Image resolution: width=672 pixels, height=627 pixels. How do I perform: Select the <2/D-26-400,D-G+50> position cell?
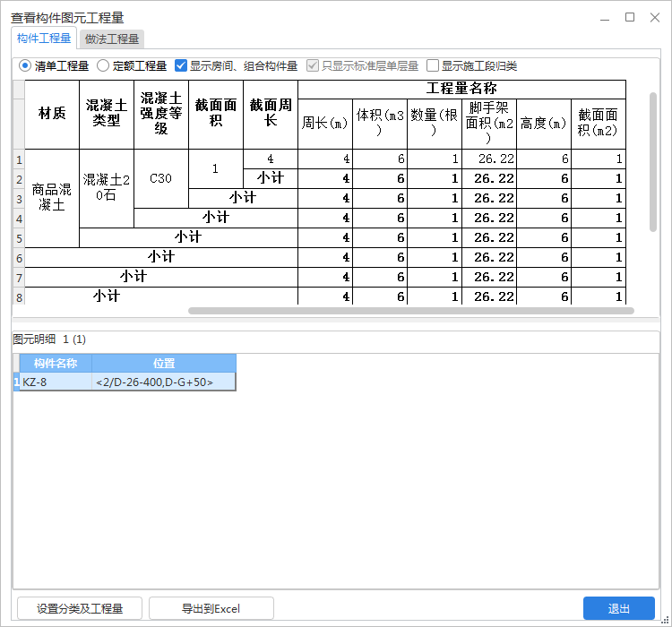pos(164,382)
